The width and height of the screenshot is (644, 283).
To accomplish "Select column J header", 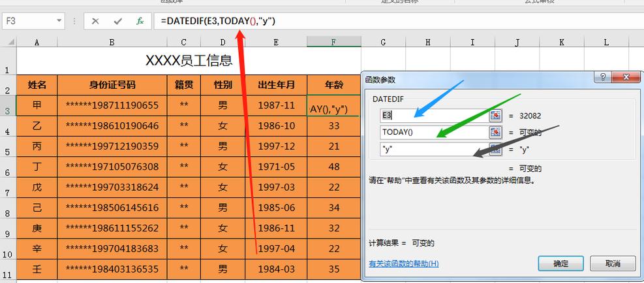I will [517, 42].
